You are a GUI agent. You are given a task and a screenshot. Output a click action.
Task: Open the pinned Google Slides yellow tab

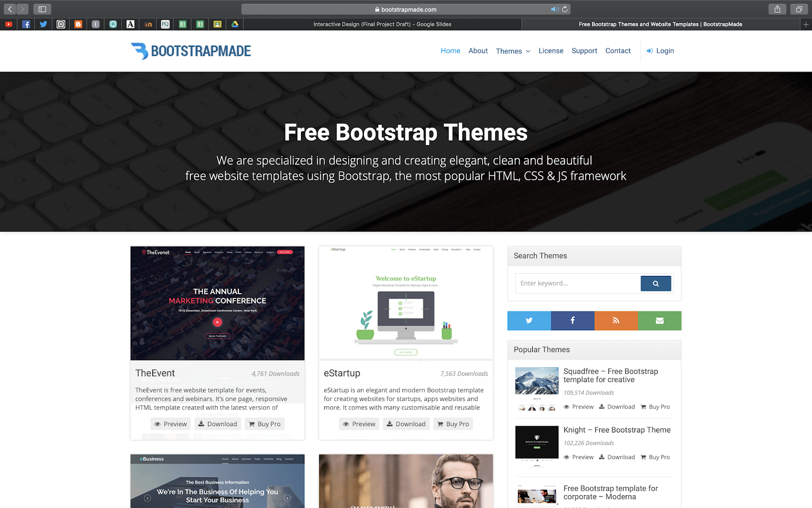(x=217, y=24)
